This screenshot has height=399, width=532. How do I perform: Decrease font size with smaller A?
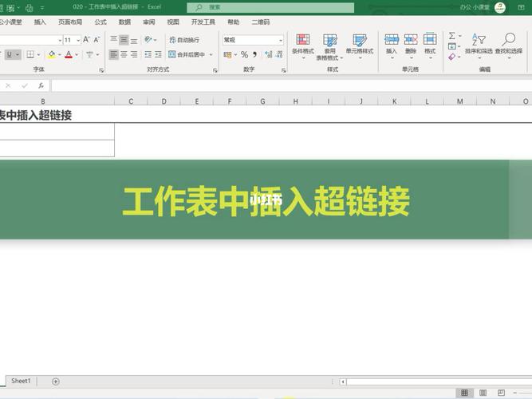point(97,40)
